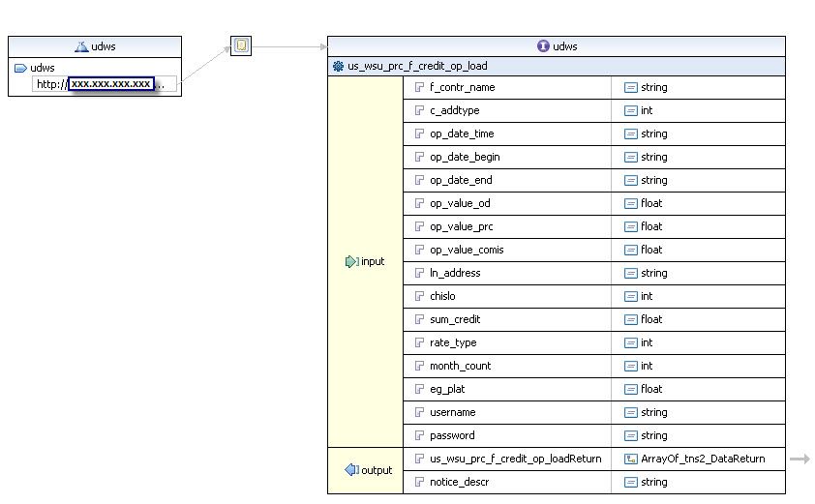Screen dimensions: 815x504
Task: Click the blue output arrow icon
Action: pyautogui.click(x=351, y=470)
